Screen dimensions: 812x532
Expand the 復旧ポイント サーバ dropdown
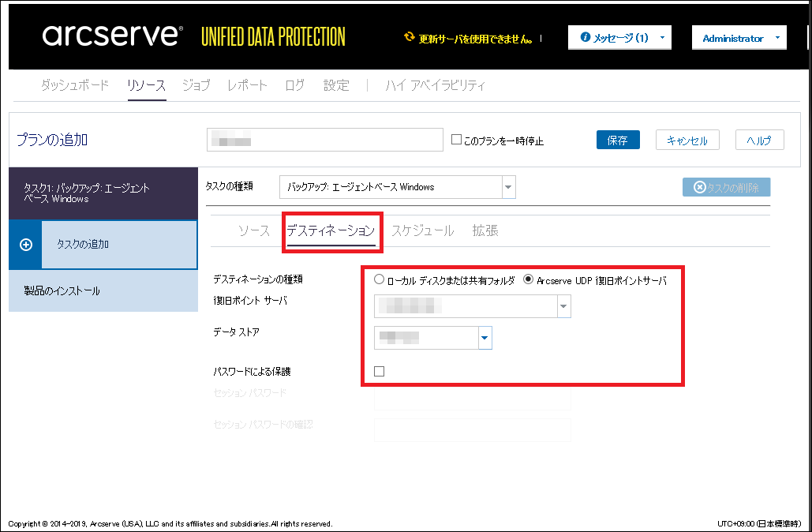[x=563, y=306]
